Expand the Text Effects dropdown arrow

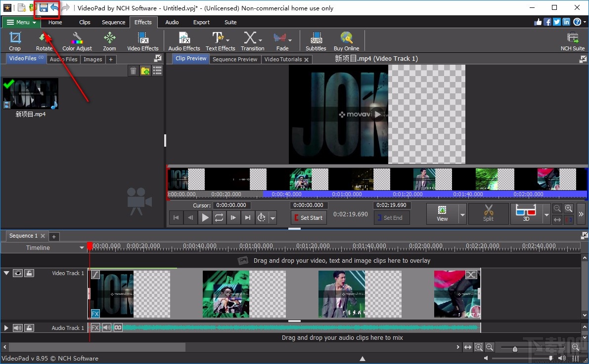[x=228, y=40]
